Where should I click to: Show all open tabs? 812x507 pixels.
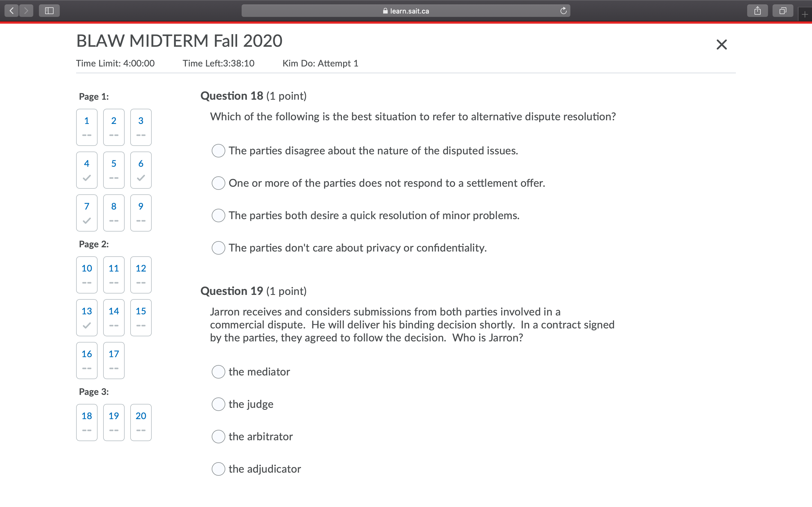pyautogui.click(x=783, y=10)
